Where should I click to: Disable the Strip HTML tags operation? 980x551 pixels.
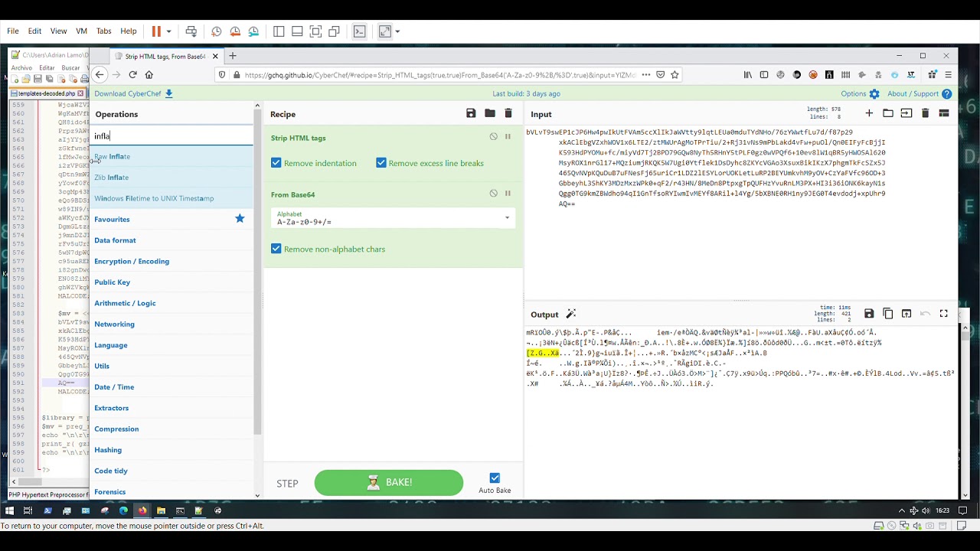click(493, 137)
